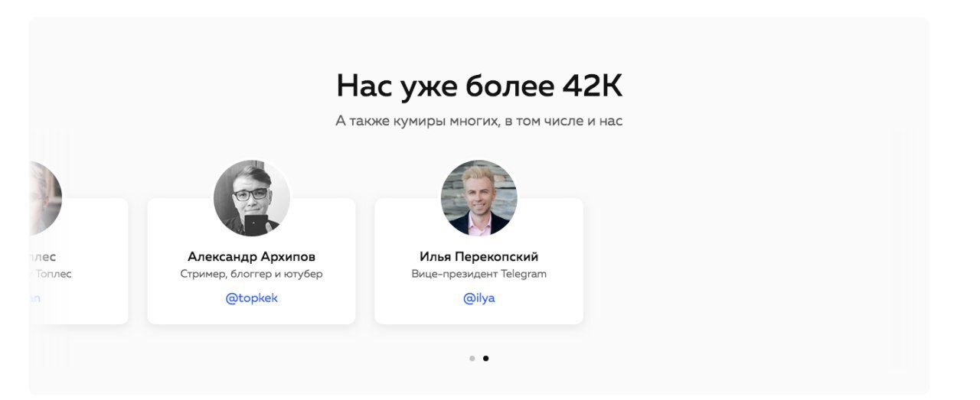The height and width of the screenshot is (400, 980).
Task: Click the heading Нас уже более 42К
Action: 479,86
